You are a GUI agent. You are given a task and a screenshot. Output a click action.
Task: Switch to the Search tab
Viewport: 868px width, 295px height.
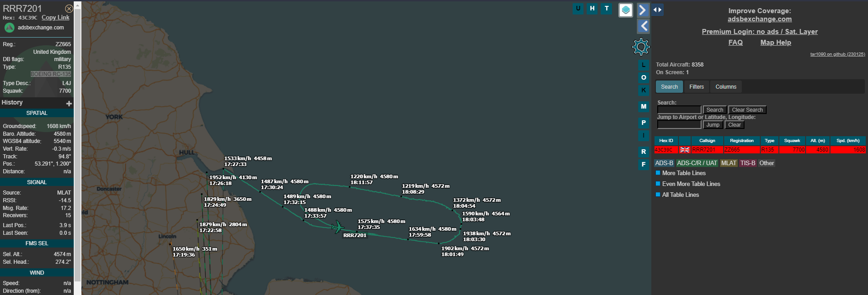point(669,87)
